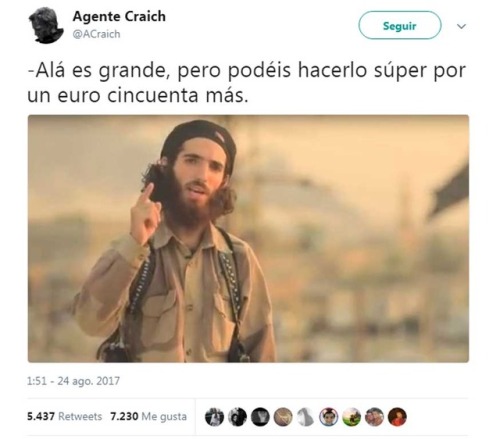Open eighth liker avatar with two people
Viewport: 500px width, 439px height.
(x=374, y=417)
